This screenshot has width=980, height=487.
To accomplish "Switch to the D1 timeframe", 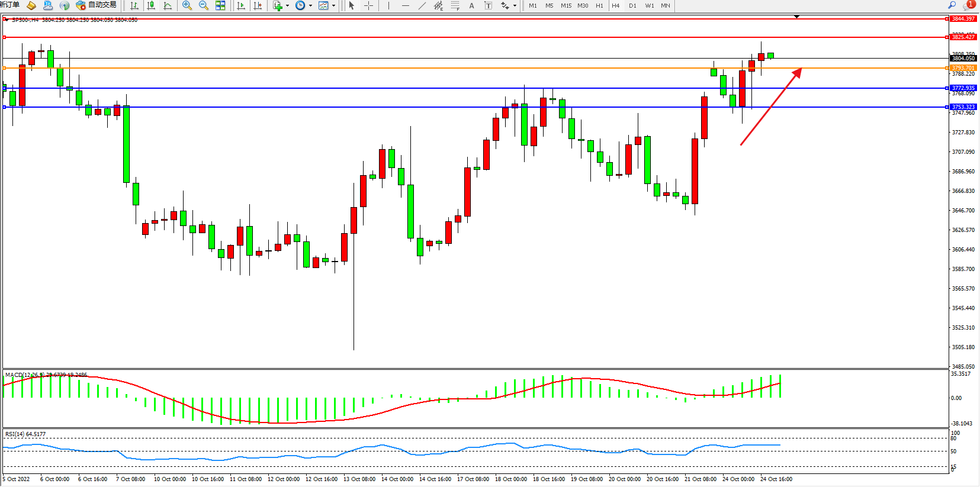I will pos(632,5).
